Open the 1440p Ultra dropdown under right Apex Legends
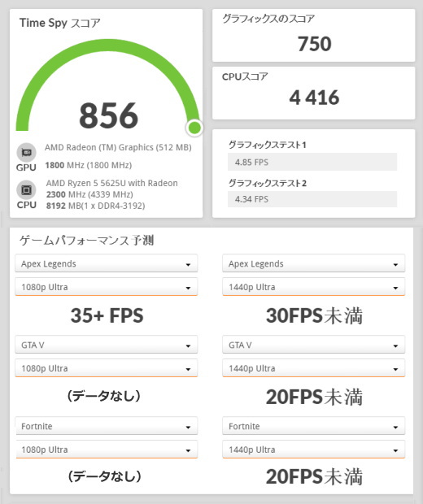 (x=314, y=287)
